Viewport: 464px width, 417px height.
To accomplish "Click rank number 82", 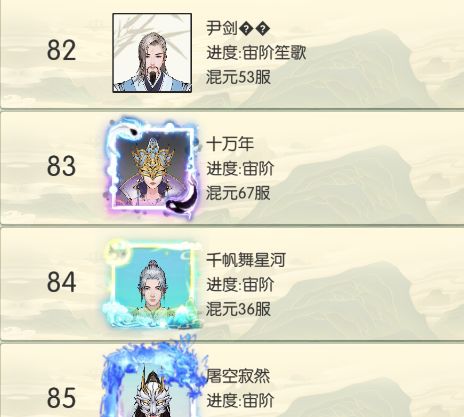I will pyautogui.click(x=61, y=50).
